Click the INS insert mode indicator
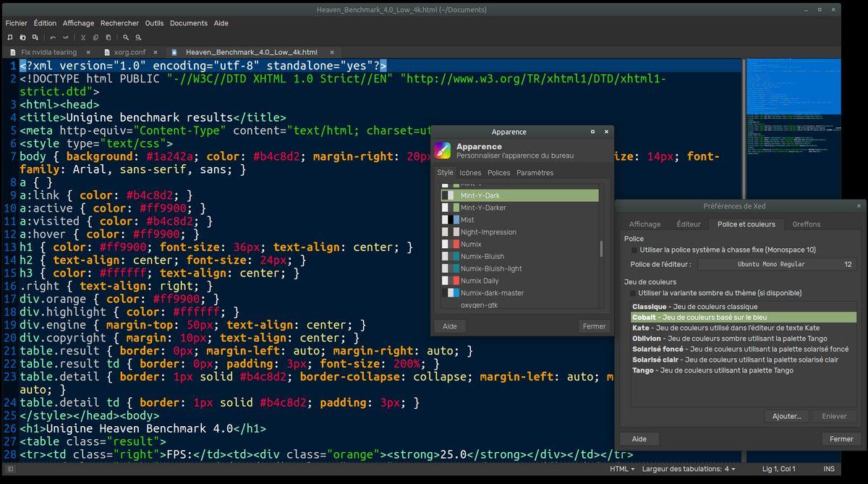This screenshot has height=484, width=868. coord(828,470)
